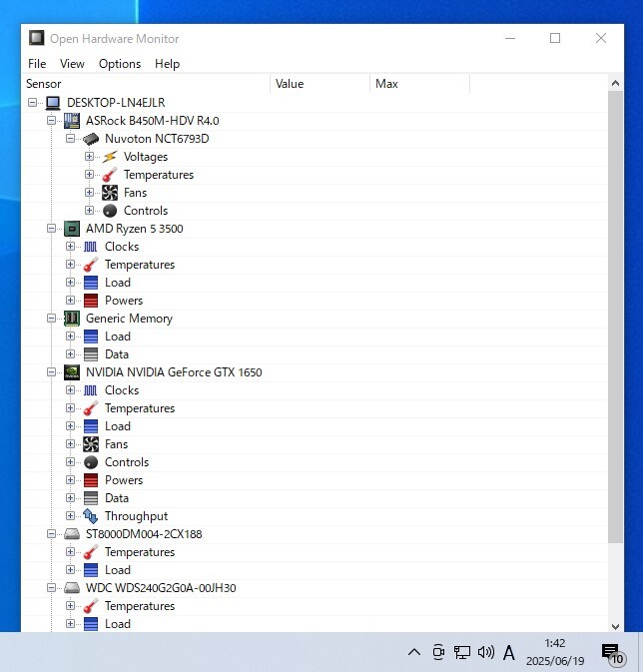Click the chip icon next to Nuvoton NCT6793D

coord(91,139)
